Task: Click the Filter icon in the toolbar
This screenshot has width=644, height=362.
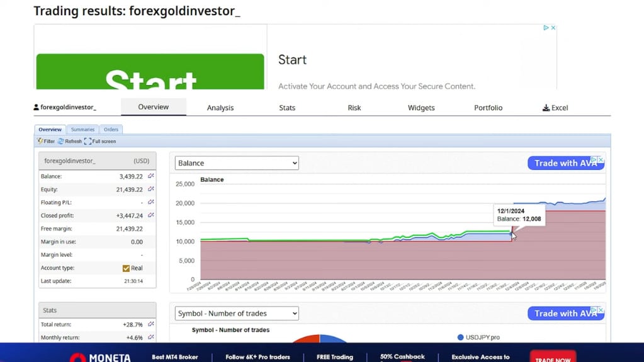Action: [x=40, y=142]
